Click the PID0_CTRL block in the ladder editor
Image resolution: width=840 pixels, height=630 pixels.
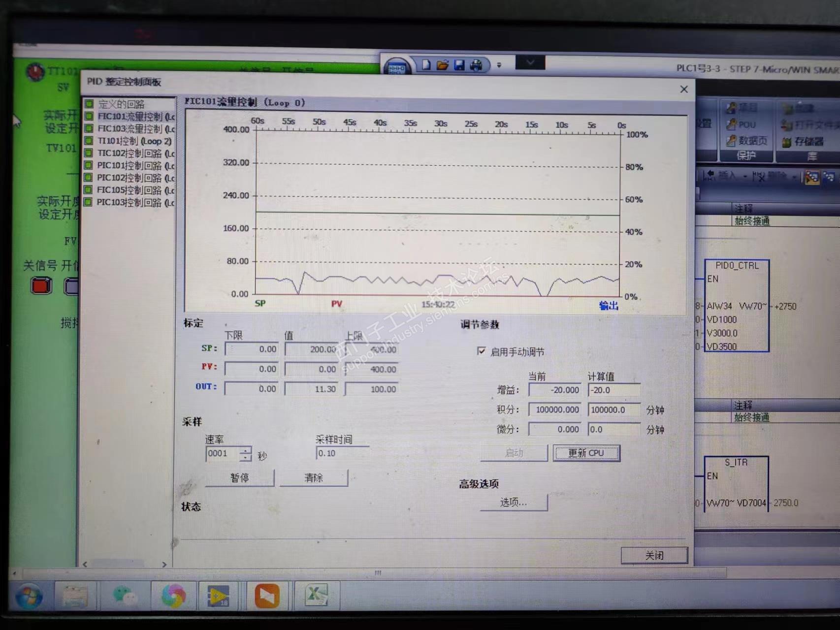click(x=737, y=306)
